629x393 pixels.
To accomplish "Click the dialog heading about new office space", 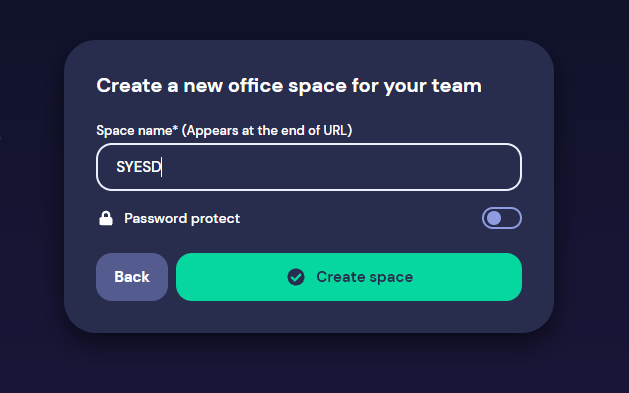I will [289, 86].
